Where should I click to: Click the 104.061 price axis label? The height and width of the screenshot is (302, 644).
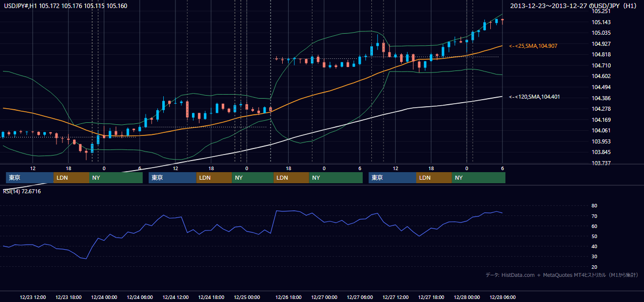[601, 130]
